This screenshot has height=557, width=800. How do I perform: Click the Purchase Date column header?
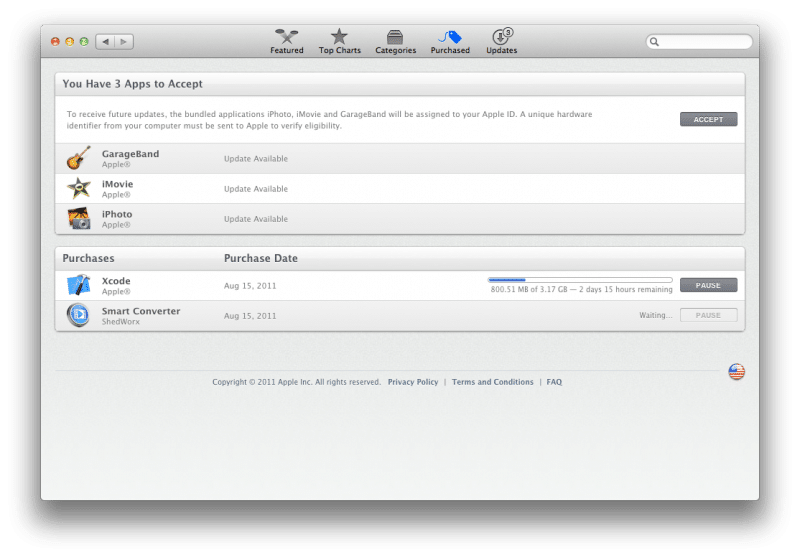(261, 258)
